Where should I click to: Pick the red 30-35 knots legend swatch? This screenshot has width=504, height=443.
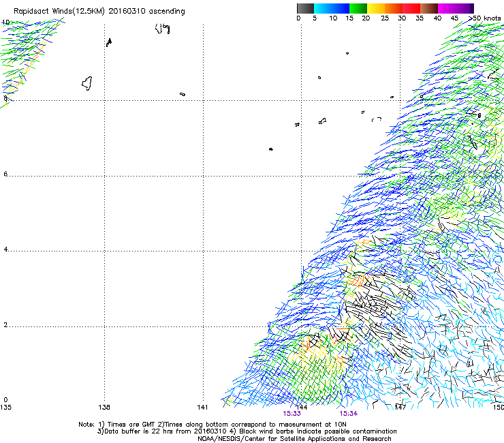coord(411,8)
